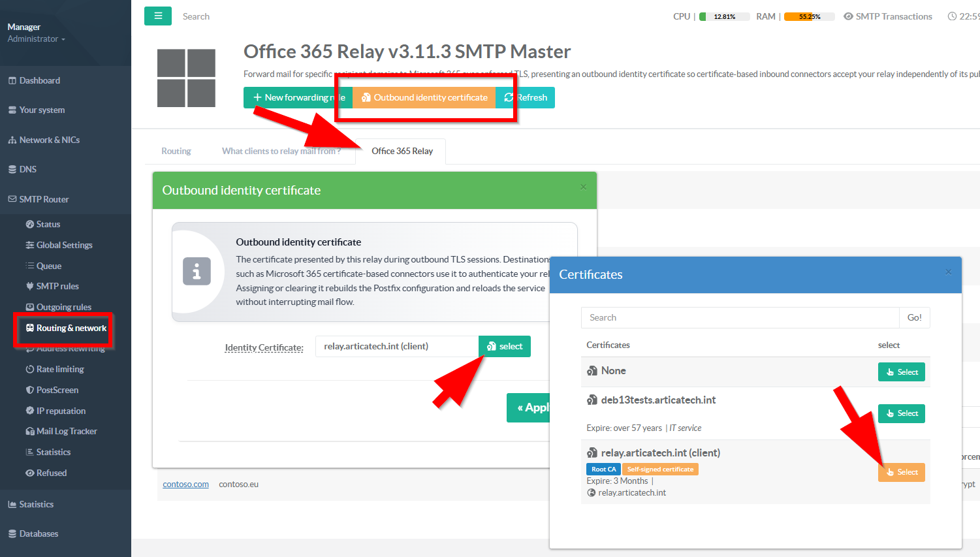Select the Office 365 Relay tab

click(402, 151)
